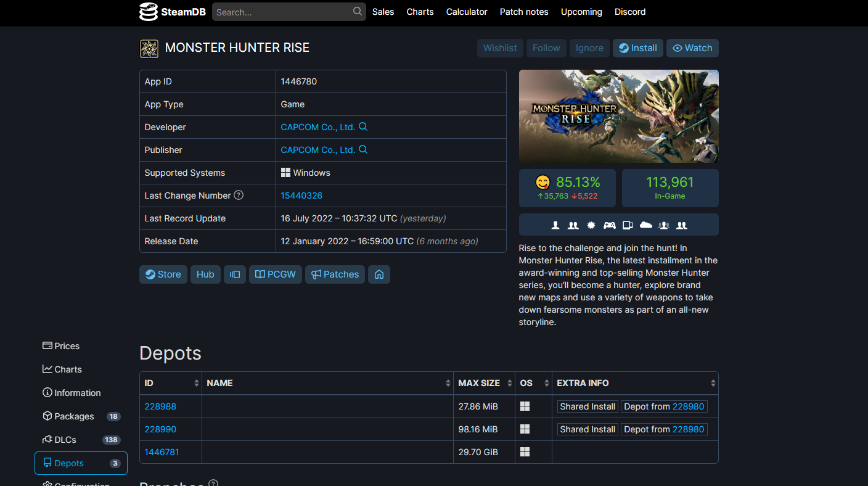Click the smiley rating emoji beside 85.13%
The image size is (868, 486).
(x=542, y=183)
